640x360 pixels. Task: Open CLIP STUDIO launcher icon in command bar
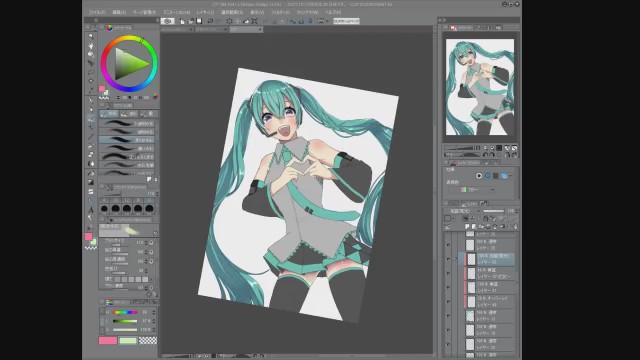[x=167, y=21]
